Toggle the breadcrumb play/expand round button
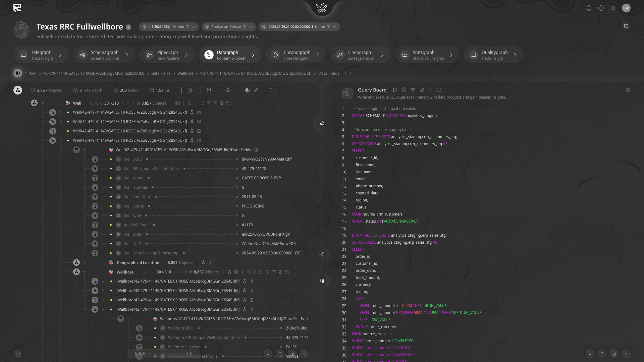 pos(18,73)
